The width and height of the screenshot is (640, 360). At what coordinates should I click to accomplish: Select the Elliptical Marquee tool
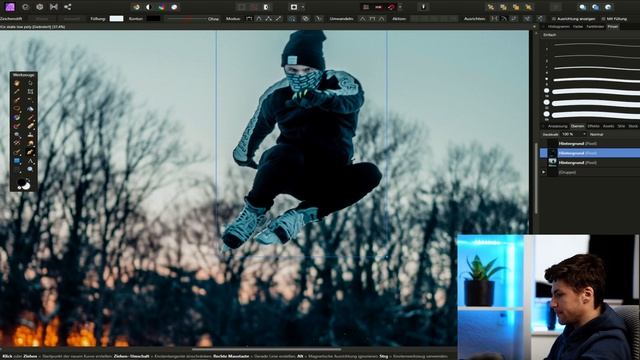point(17,109)
